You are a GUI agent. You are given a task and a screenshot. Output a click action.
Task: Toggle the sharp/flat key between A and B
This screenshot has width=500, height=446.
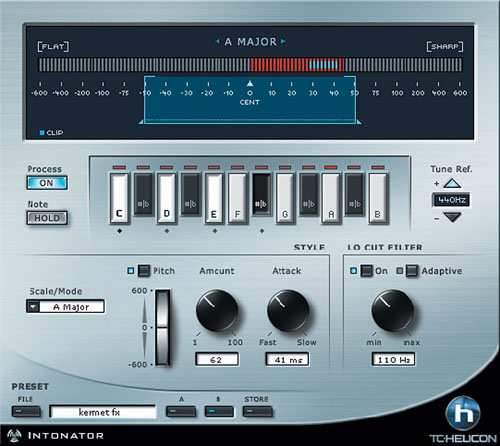click(355, 193)
